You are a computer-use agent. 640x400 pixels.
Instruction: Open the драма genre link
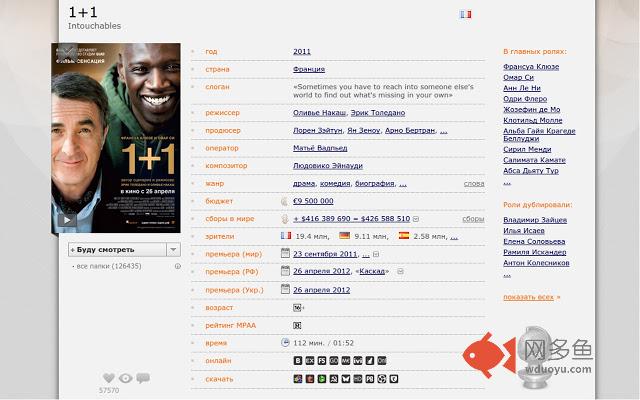coord(304,184)
